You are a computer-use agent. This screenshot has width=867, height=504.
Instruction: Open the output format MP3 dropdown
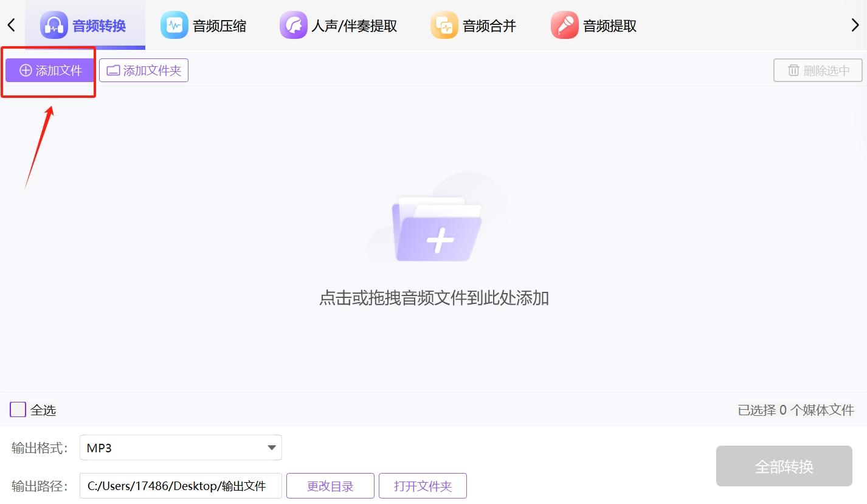180,447
